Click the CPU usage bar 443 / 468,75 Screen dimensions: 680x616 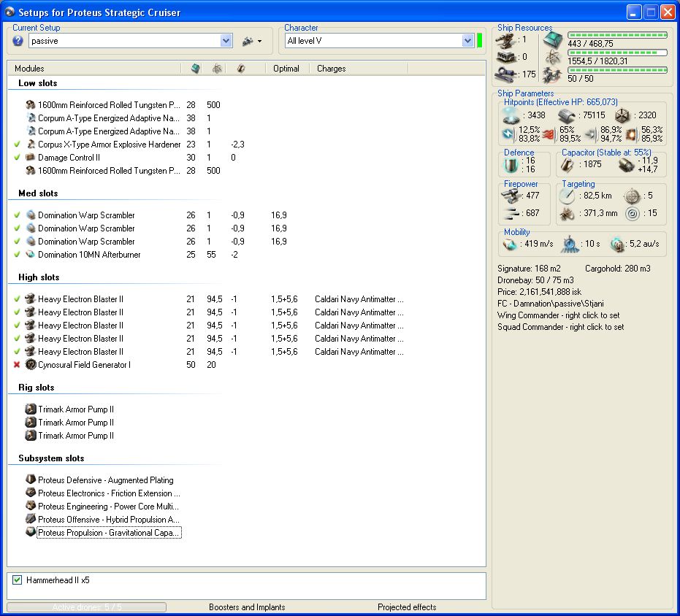(x=618, y=35)
